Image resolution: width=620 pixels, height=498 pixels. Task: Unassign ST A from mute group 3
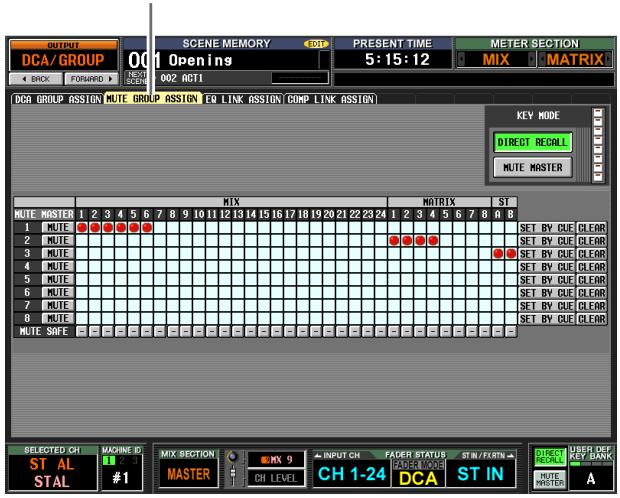click(498, 254)
